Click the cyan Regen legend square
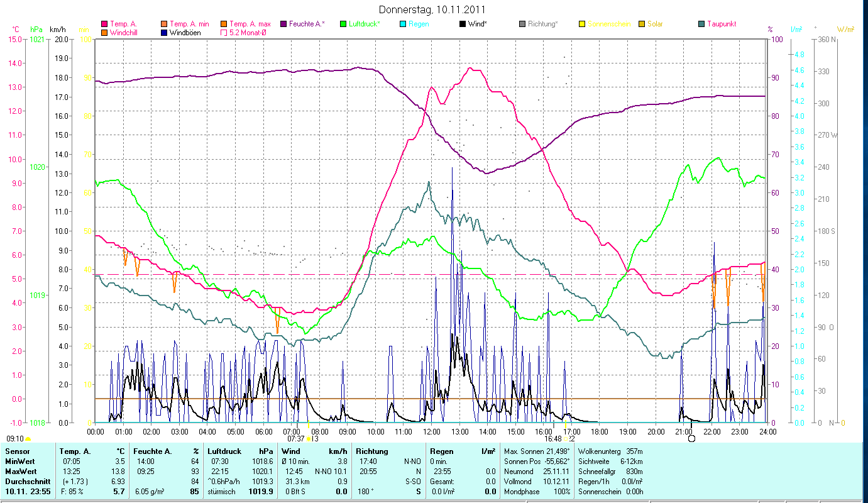868x503 pixels. pyautogui.click(x=403, y=24)
